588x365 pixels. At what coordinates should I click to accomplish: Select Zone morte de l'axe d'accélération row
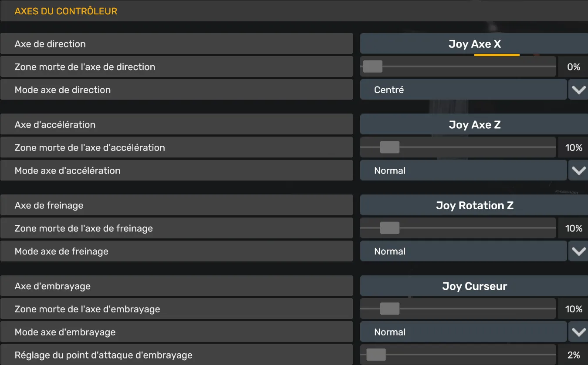coord(176,147)
